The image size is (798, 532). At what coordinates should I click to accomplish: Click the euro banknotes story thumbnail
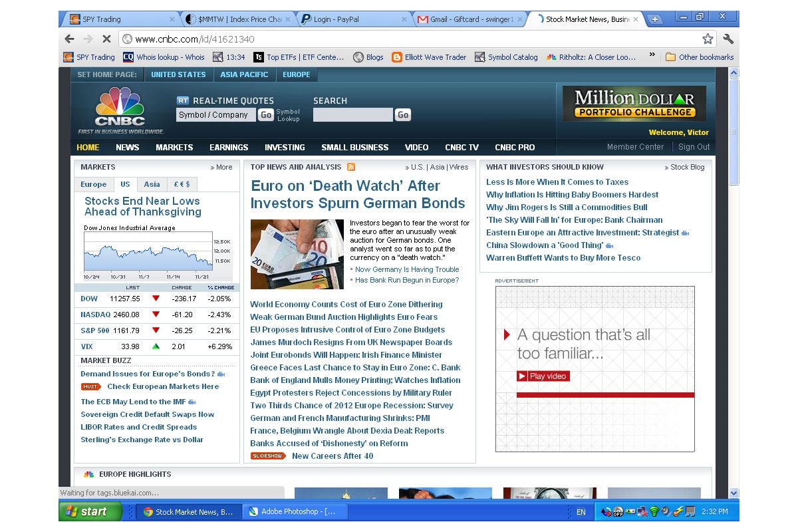tap(297, 254)
